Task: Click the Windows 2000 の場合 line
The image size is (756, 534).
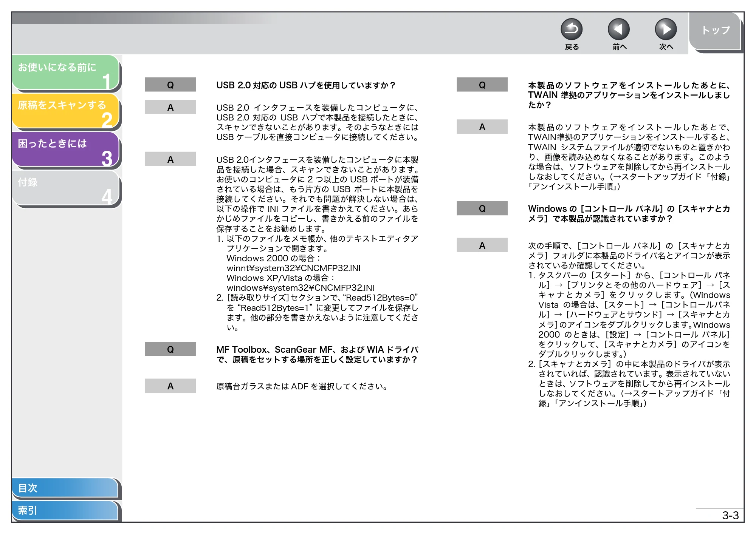Action: (x=274, y=258)
